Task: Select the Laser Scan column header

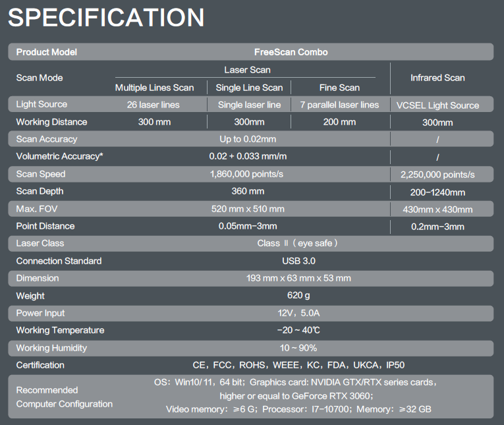Action: [x=247, y=70]
